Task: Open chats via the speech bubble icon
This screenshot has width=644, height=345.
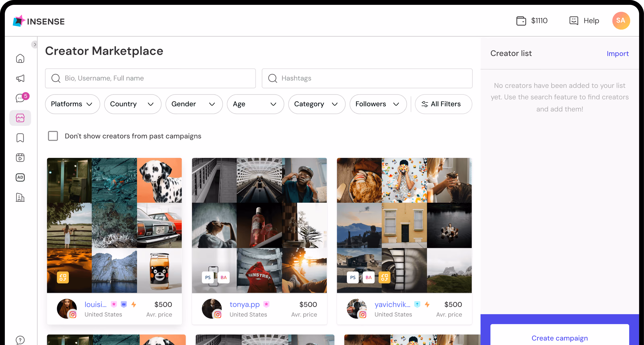Action: 20,98
